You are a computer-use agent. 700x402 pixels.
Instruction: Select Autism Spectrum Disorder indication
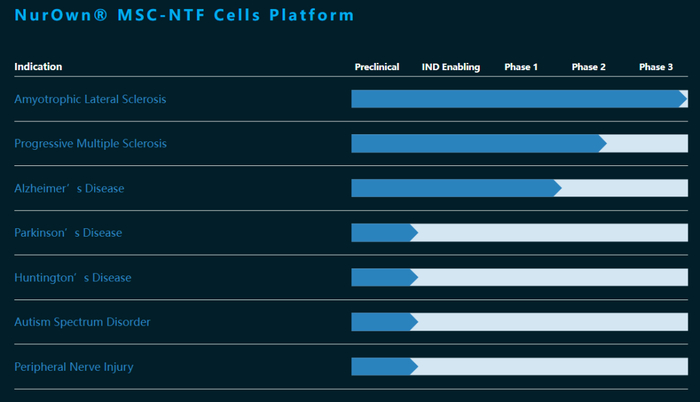82,322
